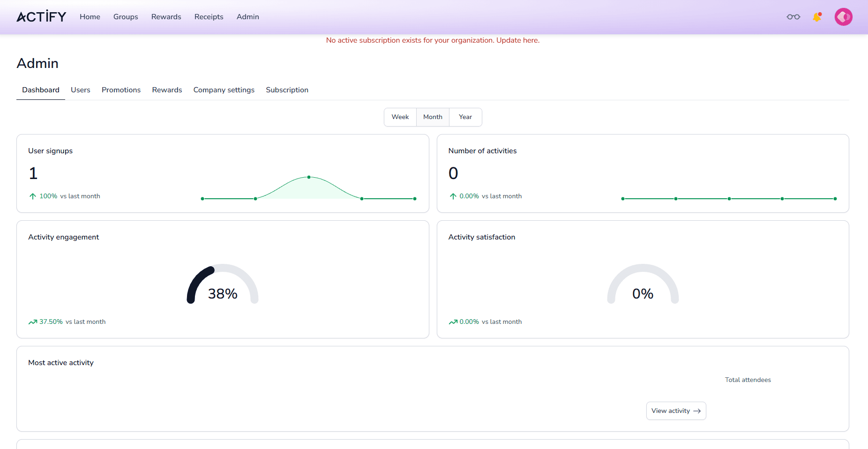
Task: Open the notifications bell
Action: [x=817, y=17]
